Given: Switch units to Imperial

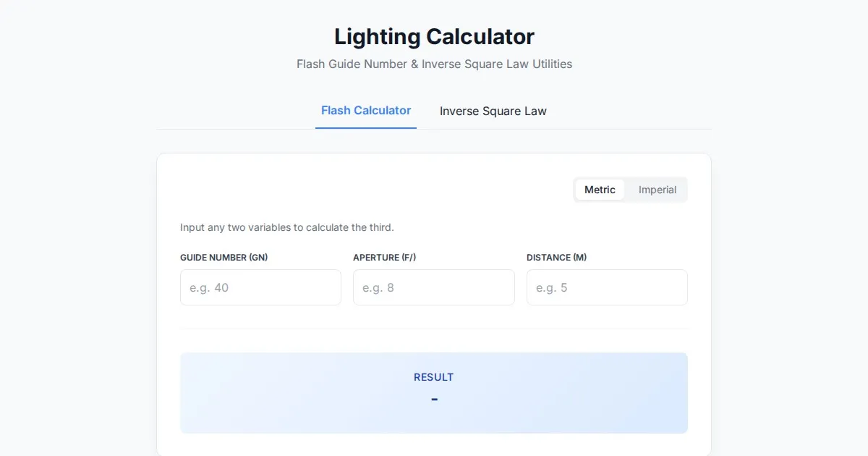Looking at the screenshot, I should click(x=657, y=190).
